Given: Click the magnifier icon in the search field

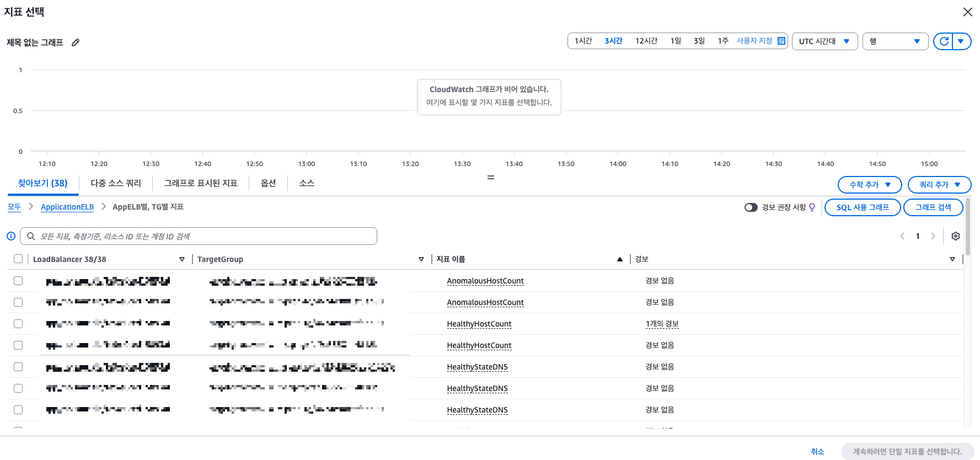Looking at the screenshot, I should 31,236.
